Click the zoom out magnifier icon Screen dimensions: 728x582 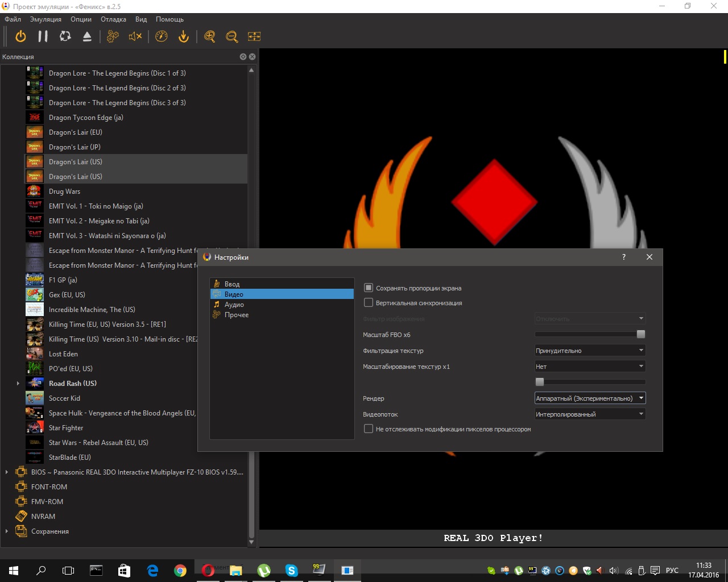(231, 36)
